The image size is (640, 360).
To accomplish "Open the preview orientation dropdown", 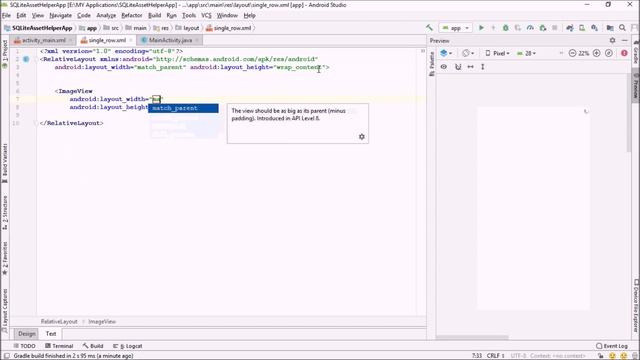I will [x=468, y=53].
